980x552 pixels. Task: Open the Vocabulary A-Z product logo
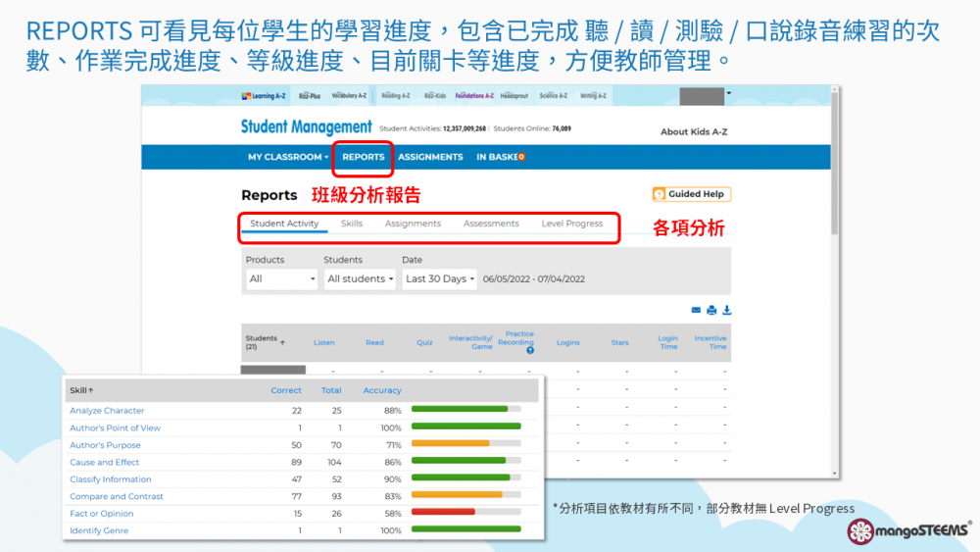349,96
